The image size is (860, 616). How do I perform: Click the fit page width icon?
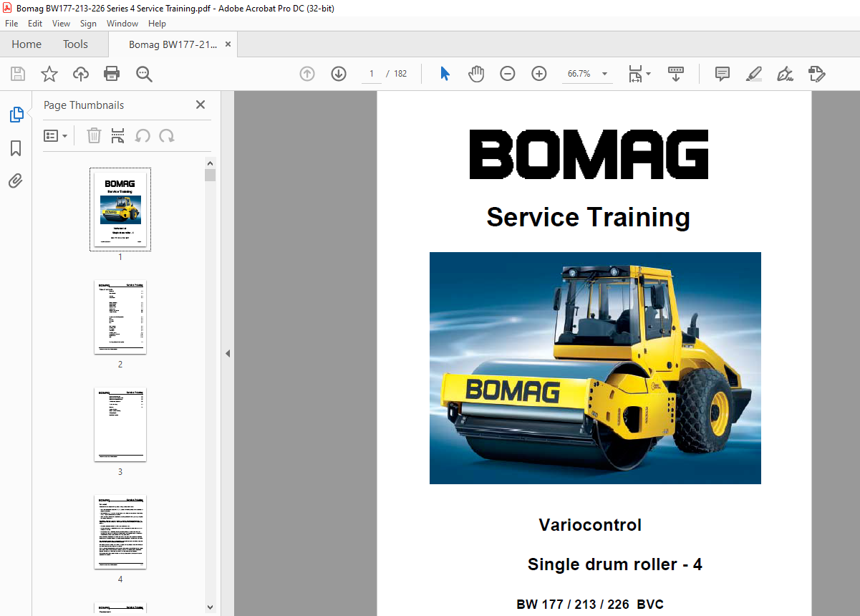635,74
